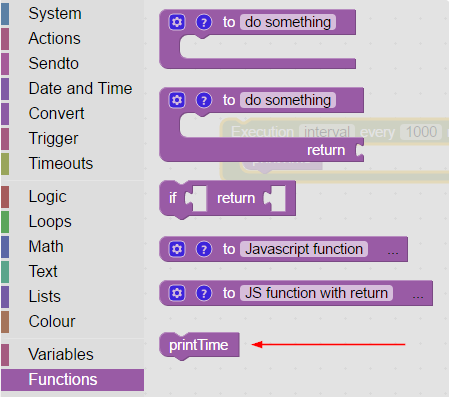Click gear icon on first do something block
The width and height of the screenshot is (449, 397).
(177, 22)
